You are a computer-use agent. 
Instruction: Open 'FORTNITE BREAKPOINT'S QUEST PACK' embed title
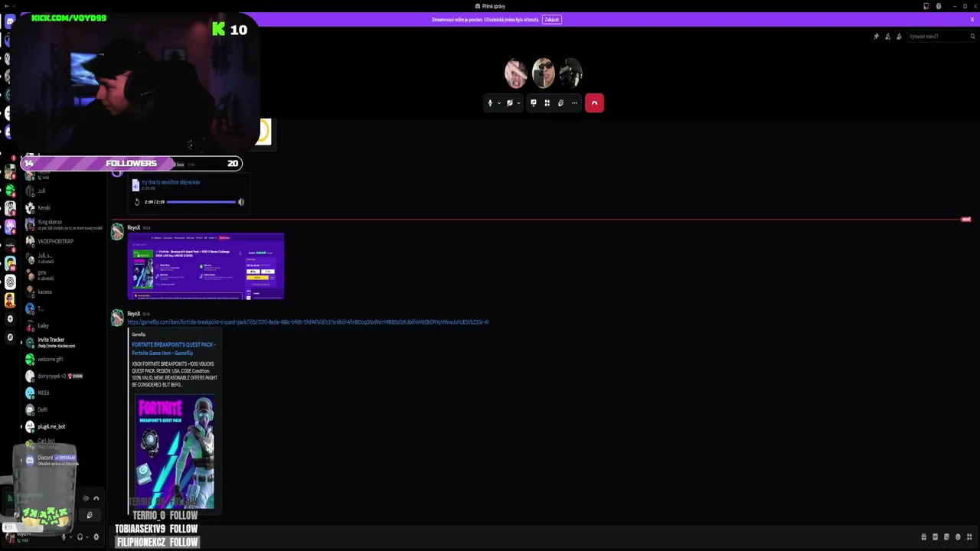[174, 348]
